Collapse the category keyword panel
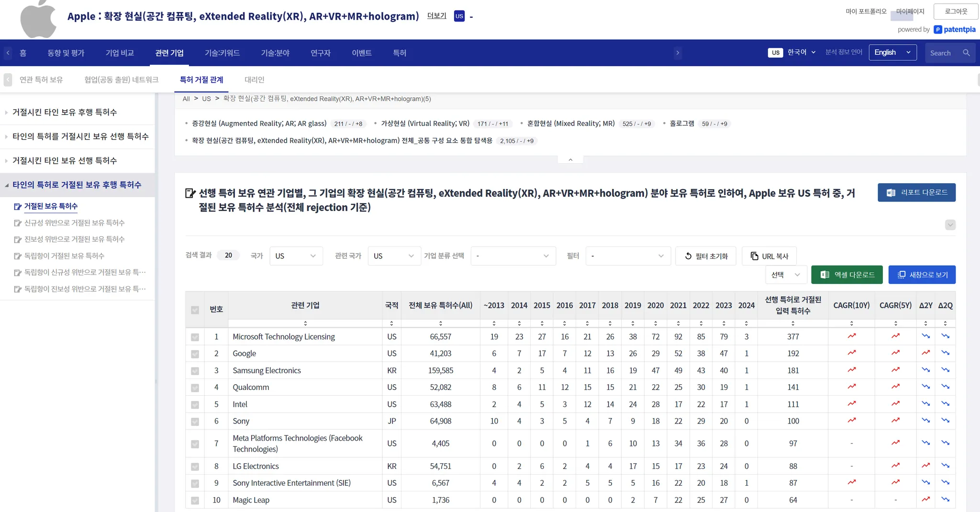The width and height of the screenshot is (980, 512). (x=570, y=160)
